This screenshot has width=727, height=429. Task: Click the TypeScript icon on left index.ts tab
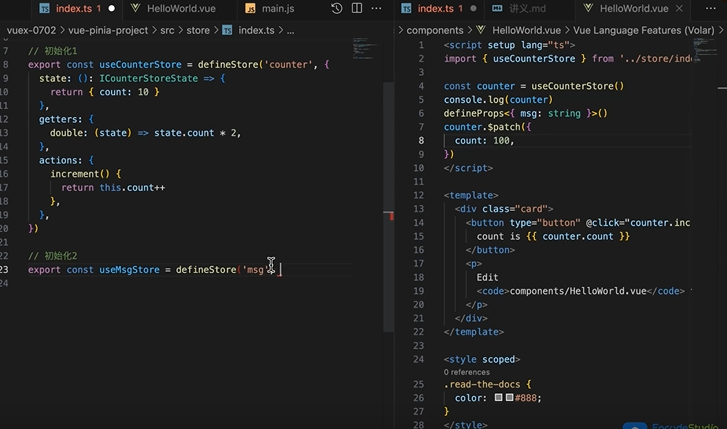(x=44, y=8)
